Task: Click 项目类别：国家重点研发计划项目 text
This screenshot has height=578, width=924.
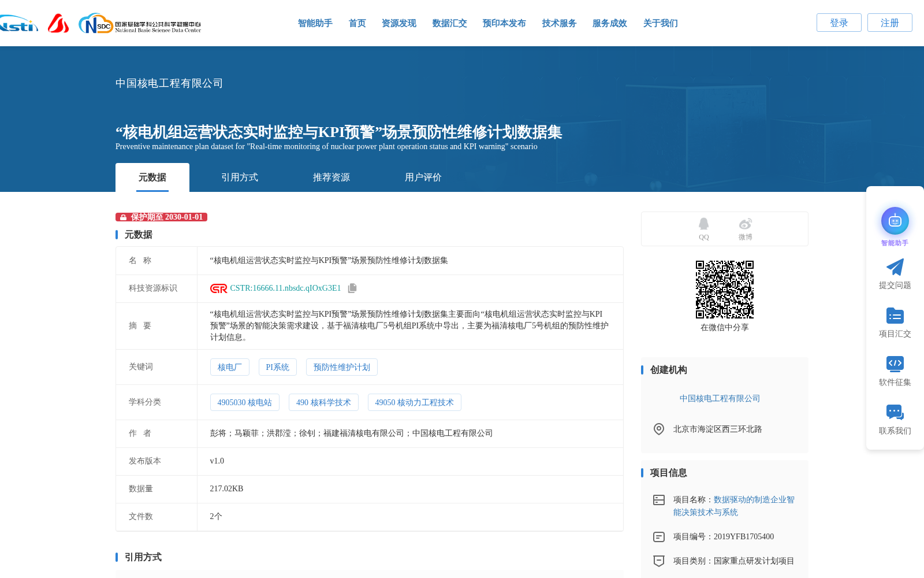Action: coord(734,561)
